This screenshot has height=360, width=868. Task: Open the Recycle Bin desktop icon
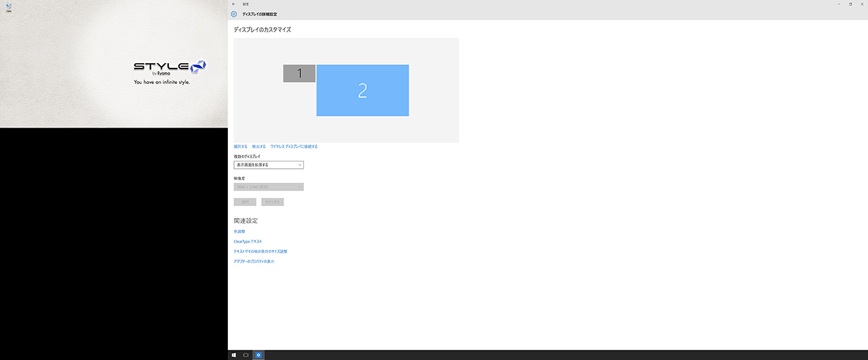point(8,7)
